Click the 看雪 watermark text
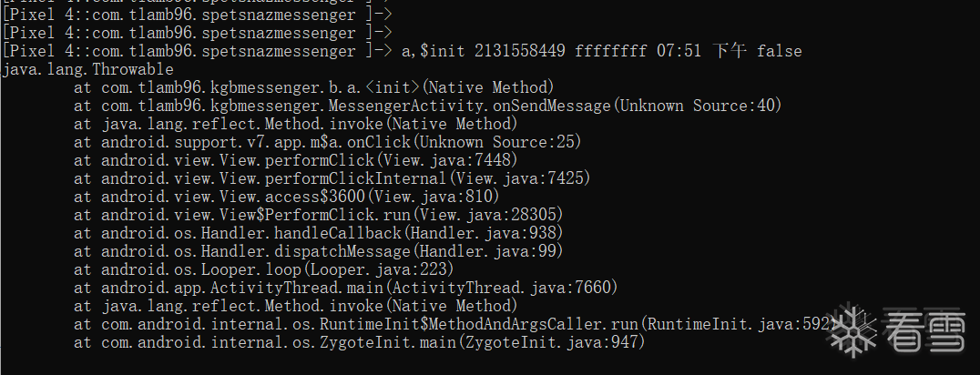The width and height of the screenshot is (980, 375). pyautogui.click(x=927, y=330)
